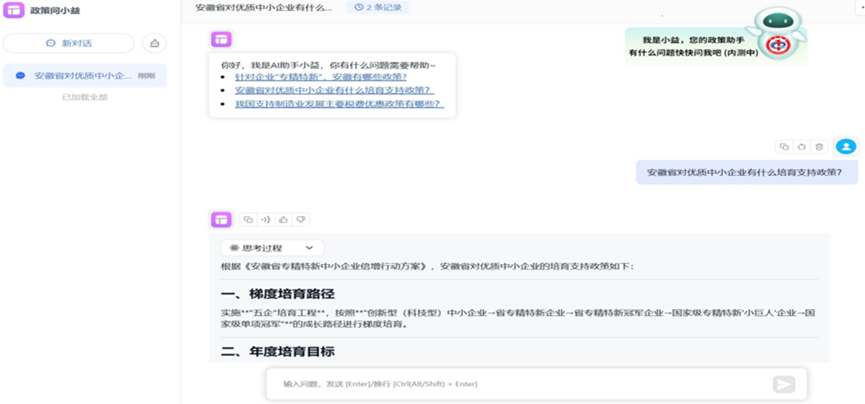Viewport: 865px width, 404px height.
Task: Click the clear-history icon beside 新对话
Action: (x=154, y=43)
